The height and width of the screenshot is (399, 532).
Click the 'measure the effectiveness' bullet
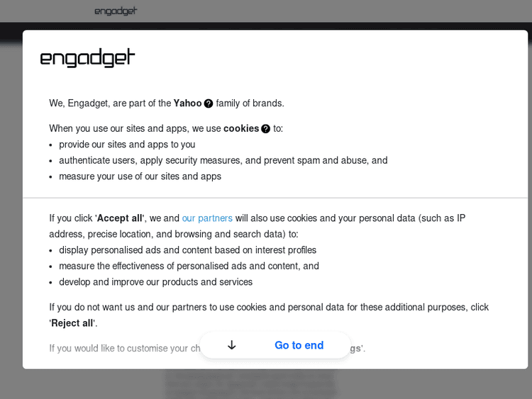click(189, 266)
